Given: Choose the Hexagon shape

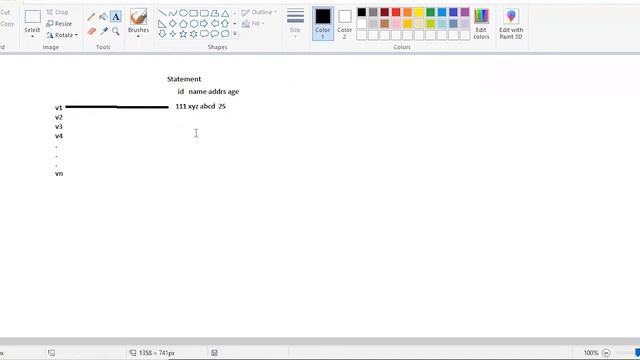Looking at the screenshot, I should [x=193, y=24].
